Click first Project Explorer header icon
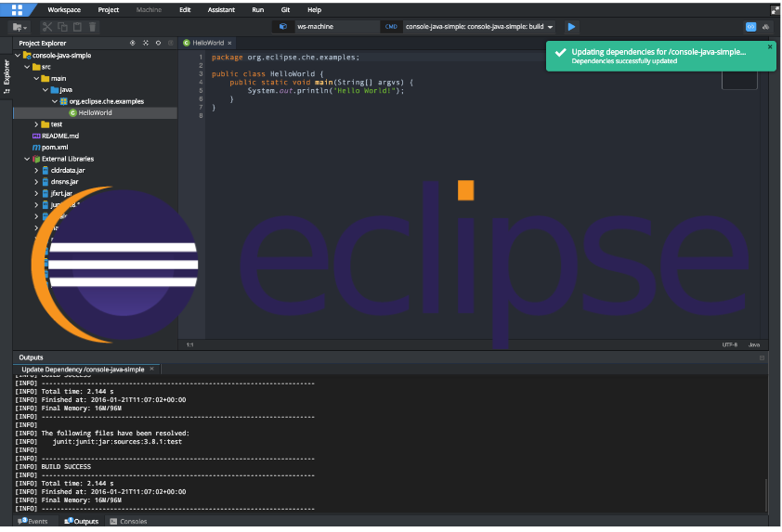This screenshot has height=532, width=782. [132, 43]
